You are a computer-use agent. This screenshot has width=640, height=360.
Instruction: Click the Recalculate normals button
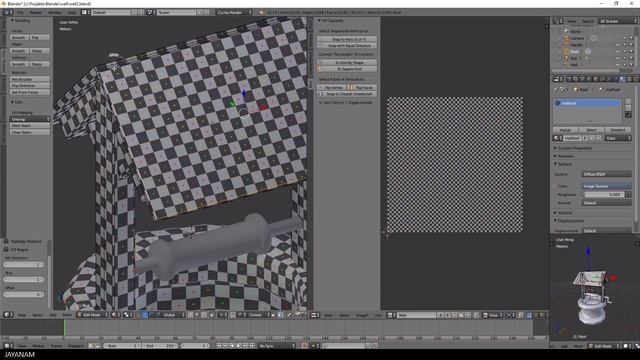tap(30, 79)
